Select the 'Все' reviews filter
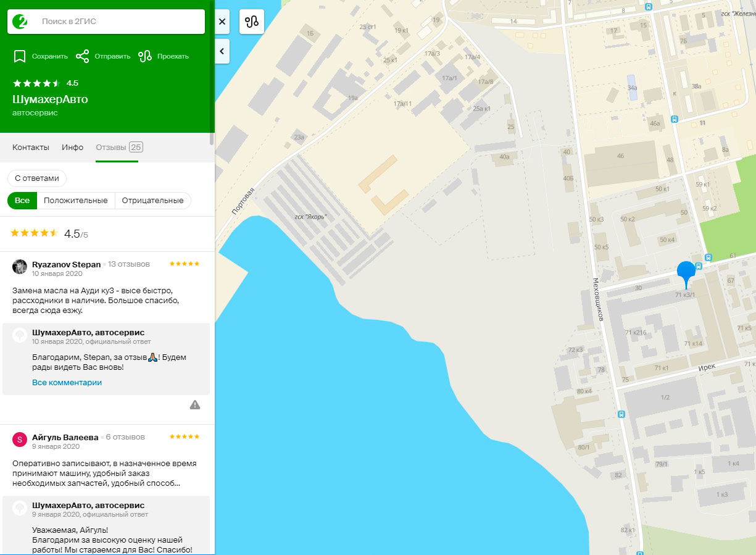The width and height of the screenshot is (756, 555). (22, 201)
